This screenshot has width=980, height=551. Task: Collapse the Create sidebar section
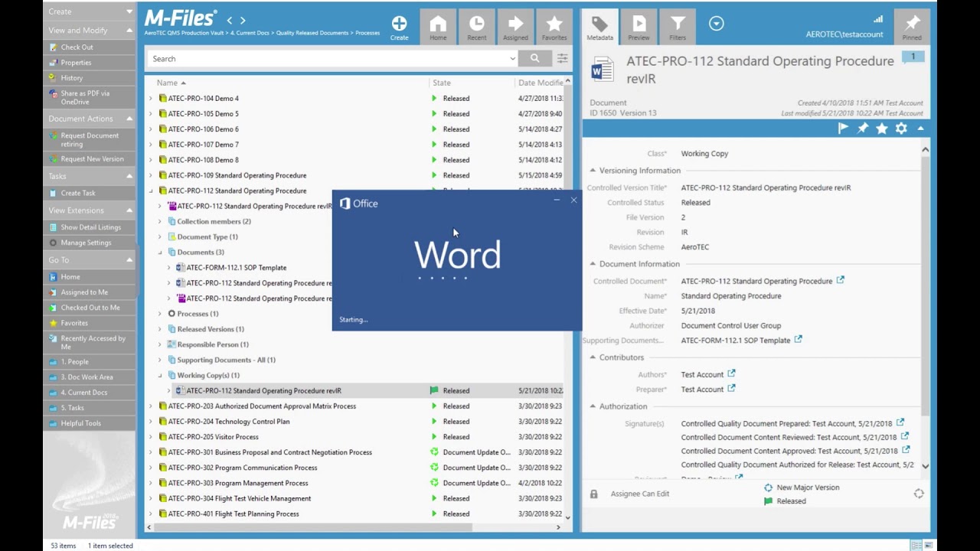tap(129, 11)
